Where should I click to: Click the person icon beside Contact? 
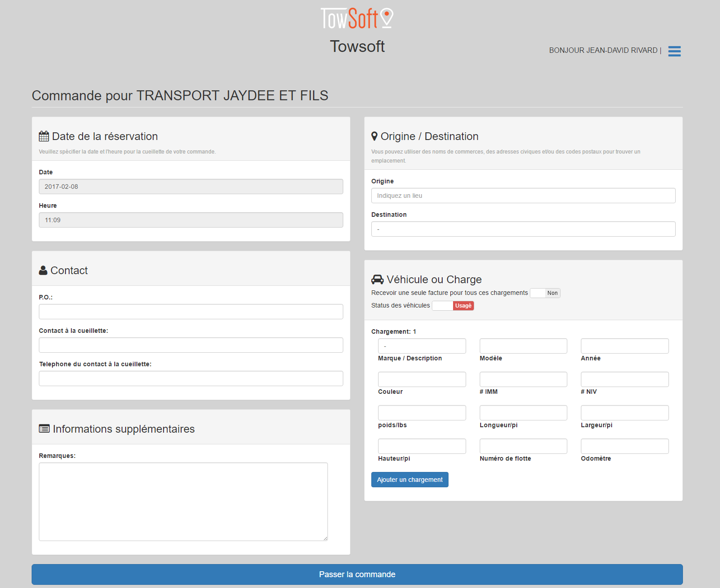43,271
